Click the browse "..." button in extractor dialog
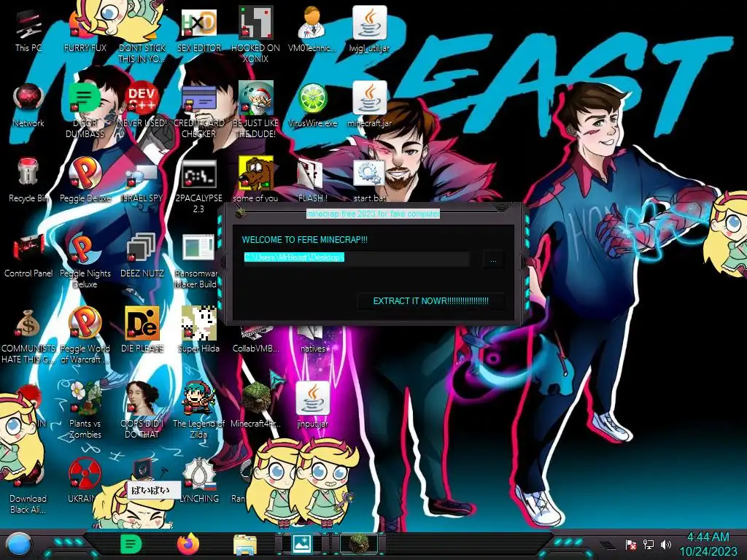The width and height of the screenshot is (747, 560). click(x=493, y=260)
